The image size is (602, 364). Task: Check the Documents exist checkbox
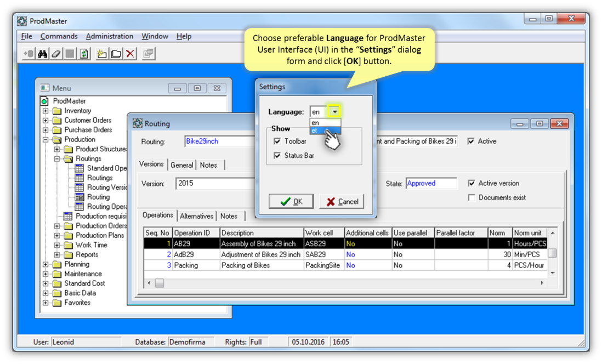tap(472, 198)
